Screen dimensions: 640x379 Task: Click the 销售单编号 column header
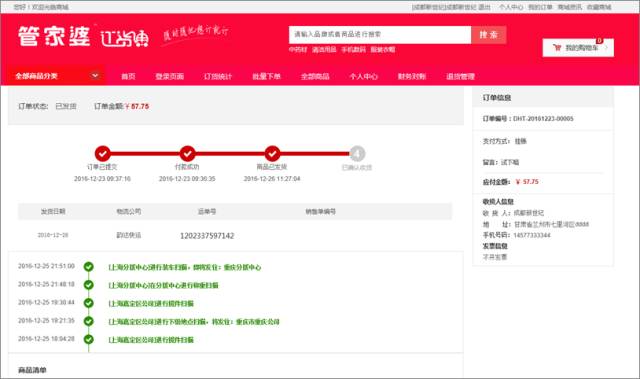point(321,211)
